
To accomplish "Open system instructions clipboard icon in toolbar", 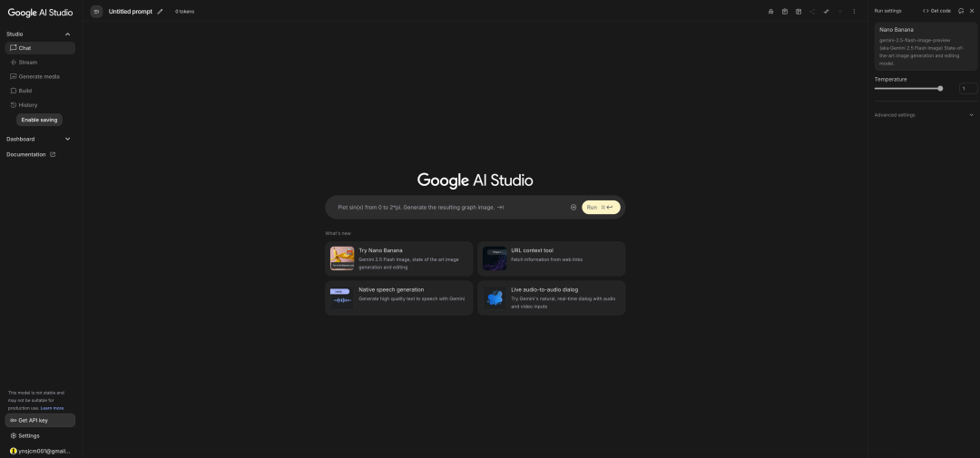I will [784, 11].
